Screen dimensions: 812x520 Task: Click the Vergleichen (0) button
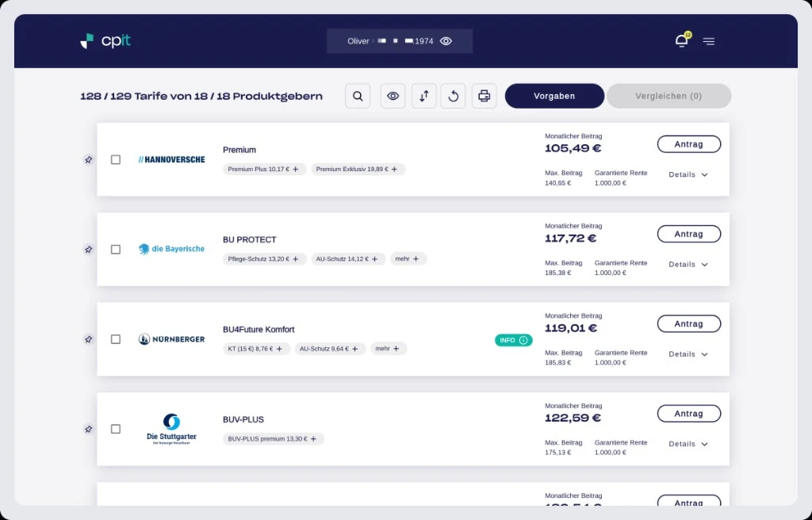668,96
